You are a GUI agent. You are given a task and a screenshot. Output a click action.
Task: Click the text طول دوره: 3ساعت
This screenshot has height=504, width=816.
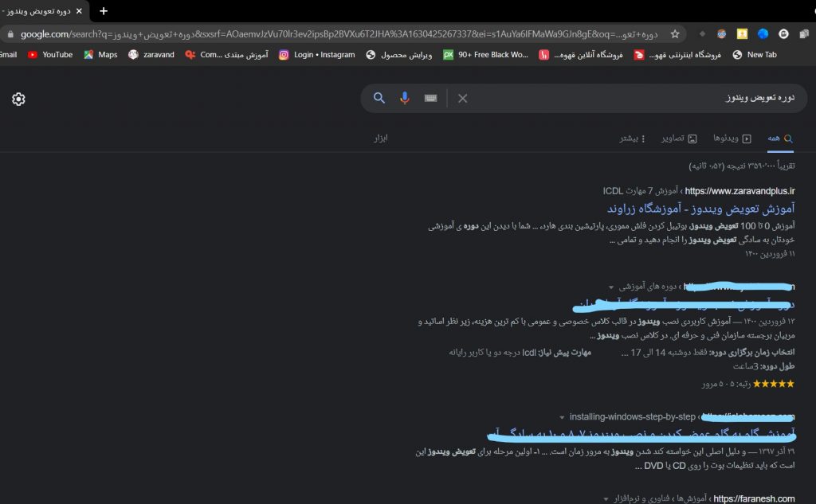tap(764, 366)
